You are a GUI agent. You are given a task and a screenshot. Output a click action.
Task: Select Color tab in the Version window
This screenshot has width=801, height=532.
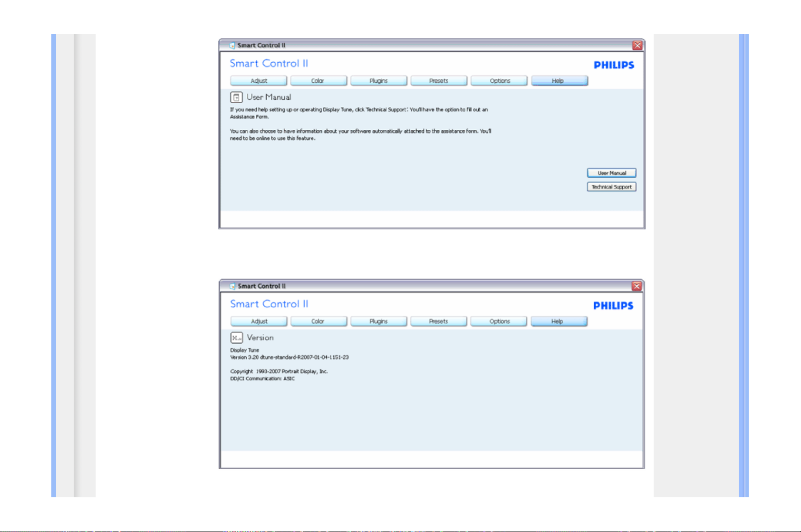point(318,321)
